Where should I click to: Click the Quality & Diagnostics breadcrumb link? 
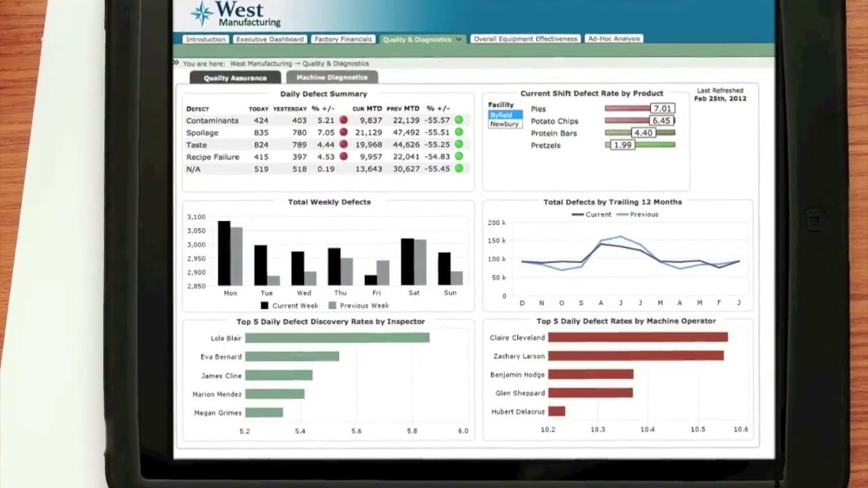(336, 64)
